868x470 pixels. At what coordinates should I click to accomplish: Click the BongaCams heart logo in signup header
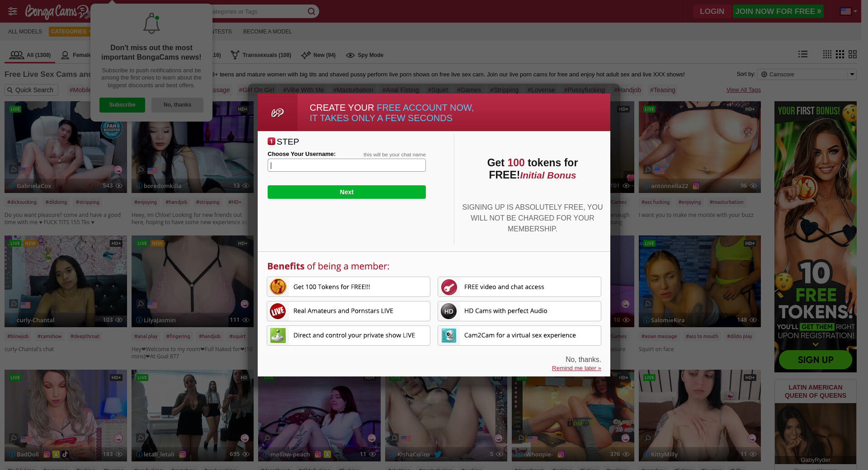tap(278, 113)
